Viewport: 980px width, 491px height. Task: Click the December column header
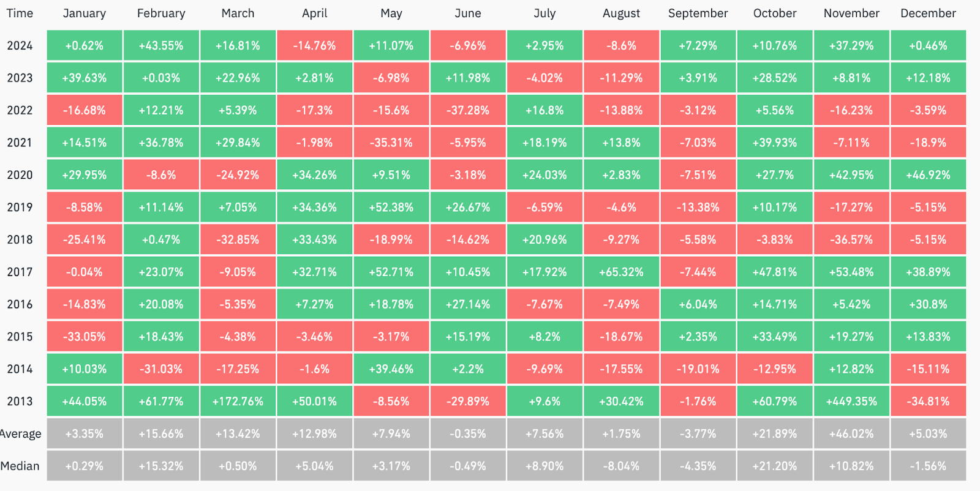(x=928, y=13)
